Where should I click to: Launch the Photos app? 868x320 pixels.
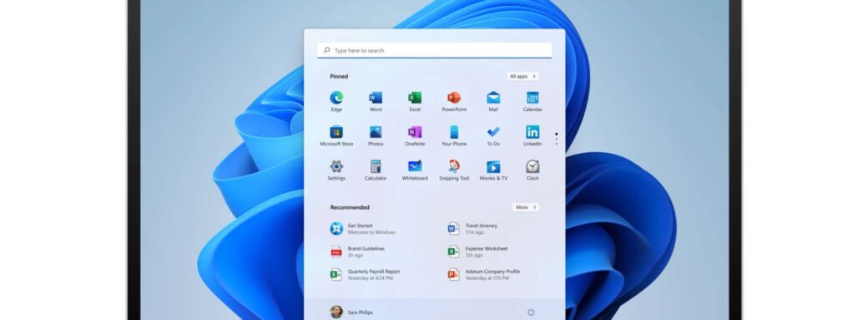(376, 132)
